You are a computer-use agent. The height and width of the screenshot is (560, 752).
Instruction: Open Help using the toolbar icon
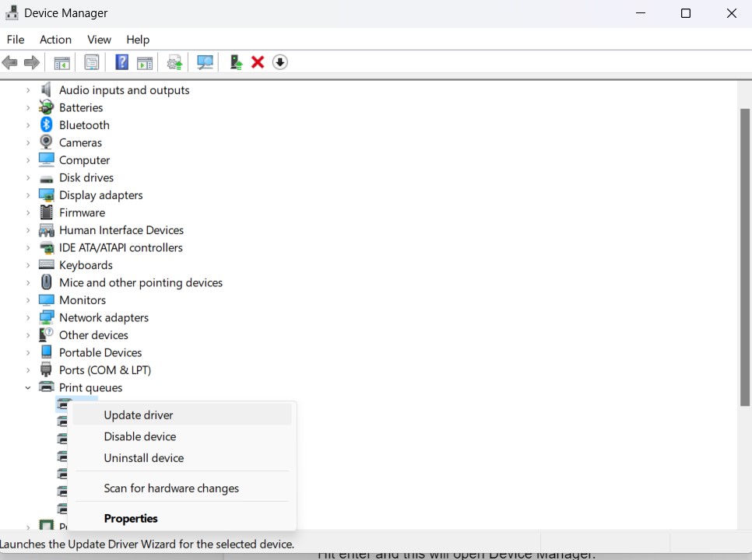coord(121,62)
